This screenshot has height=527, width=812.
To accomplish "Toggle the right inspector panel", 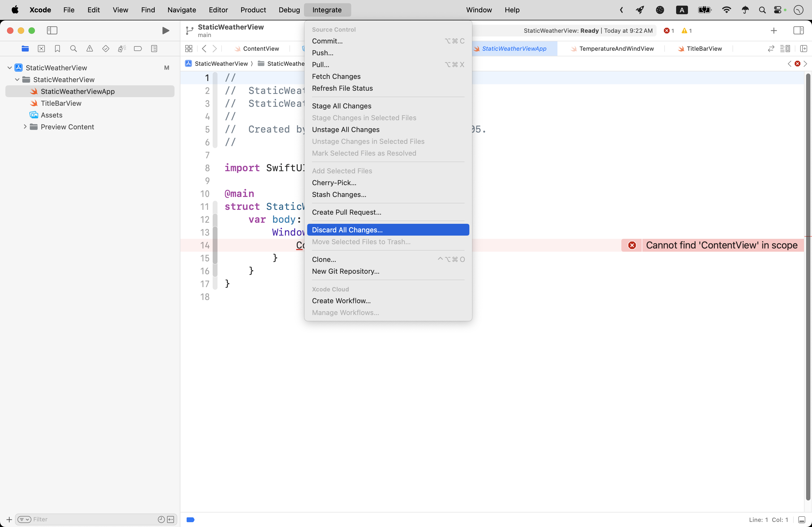I will 798,31.
